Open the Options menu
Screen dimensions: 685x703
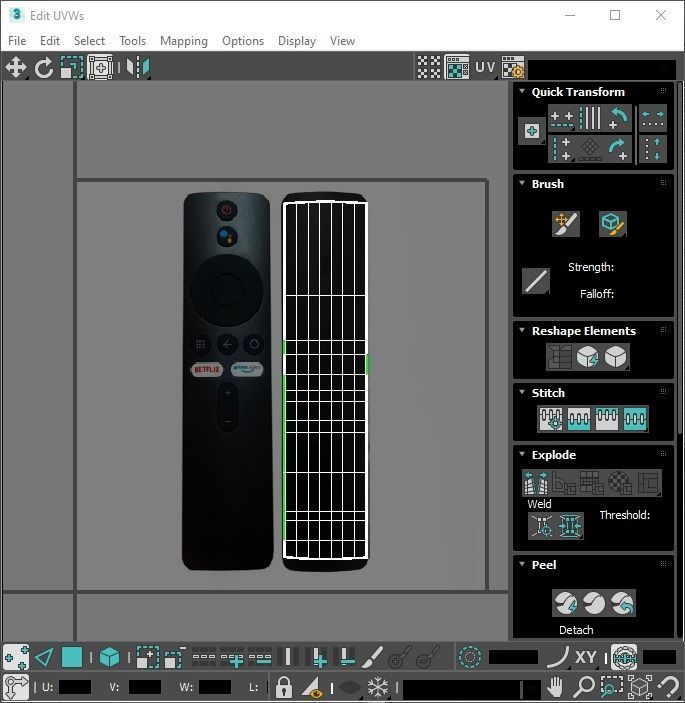point(243,41)
